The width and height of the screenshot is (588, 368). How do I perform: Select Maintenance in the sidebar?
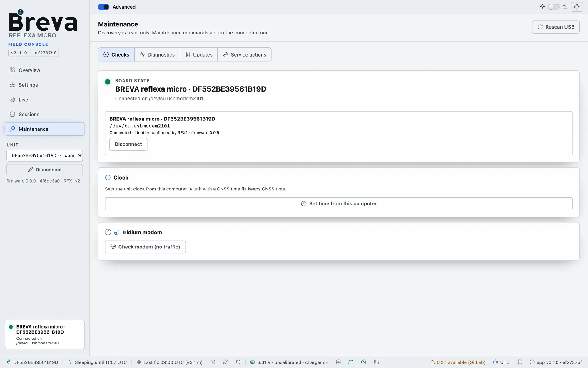click(x=45, y=129)
